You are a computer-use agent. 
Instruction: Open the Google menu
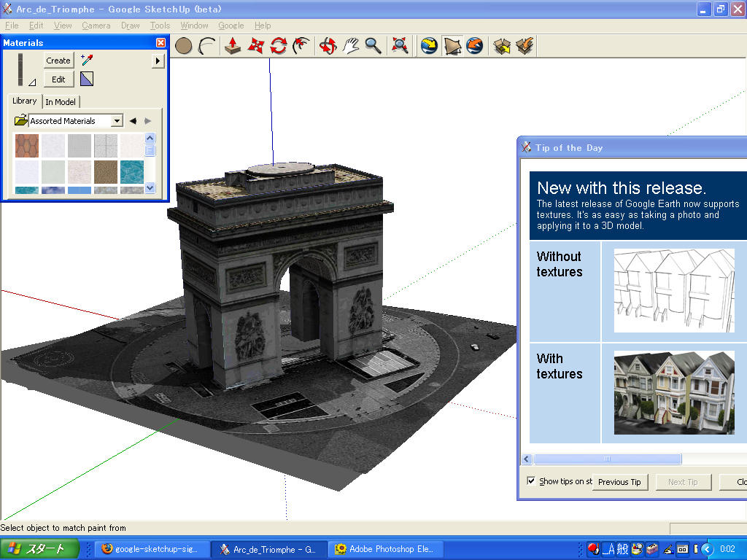[x=231, y=26]
